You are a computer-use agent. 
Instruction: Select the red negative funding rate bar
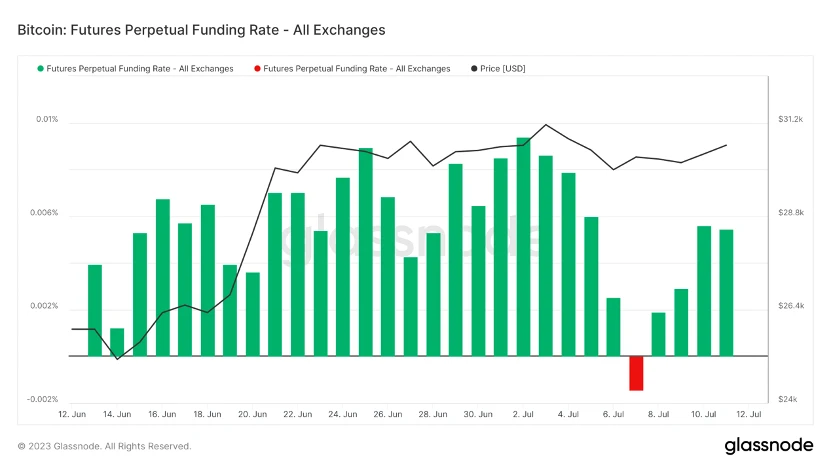pos(636,373)
